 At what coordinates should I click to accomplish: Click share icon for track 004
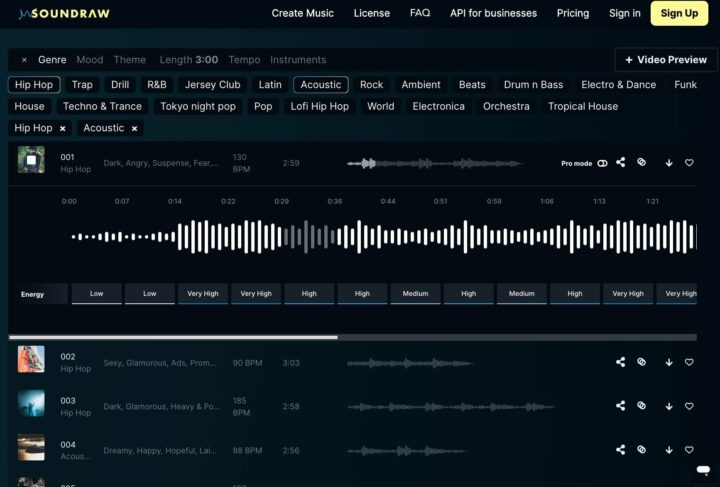point(620,450)
